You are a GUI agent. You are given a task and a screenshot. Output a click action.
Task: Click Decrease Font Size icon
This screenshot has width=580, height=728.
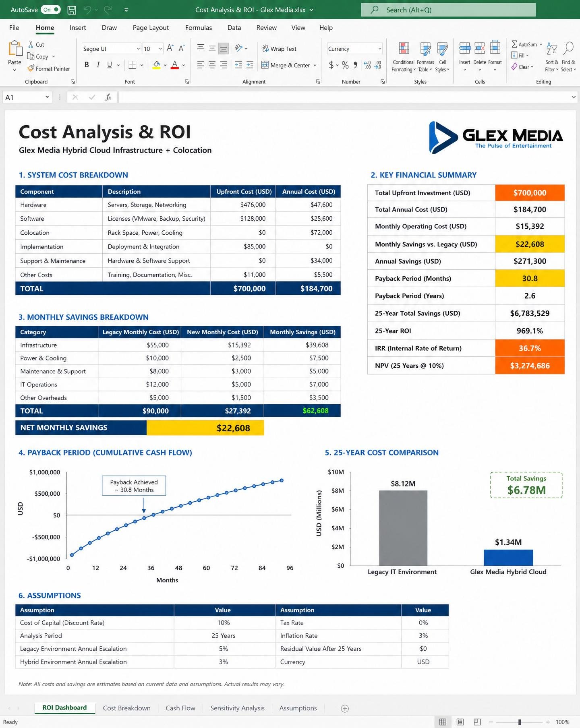click(x=182, y=48)
